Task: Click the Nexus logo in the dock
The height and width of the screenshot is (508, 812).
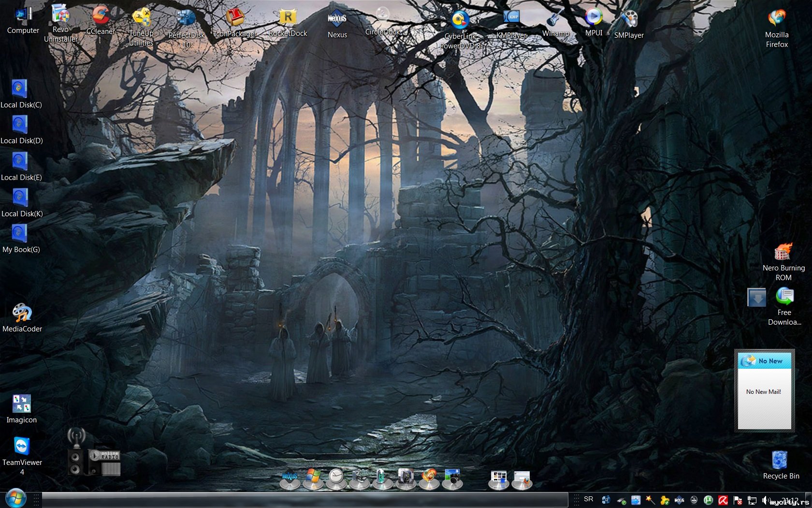Action: [x=290, y=478]
